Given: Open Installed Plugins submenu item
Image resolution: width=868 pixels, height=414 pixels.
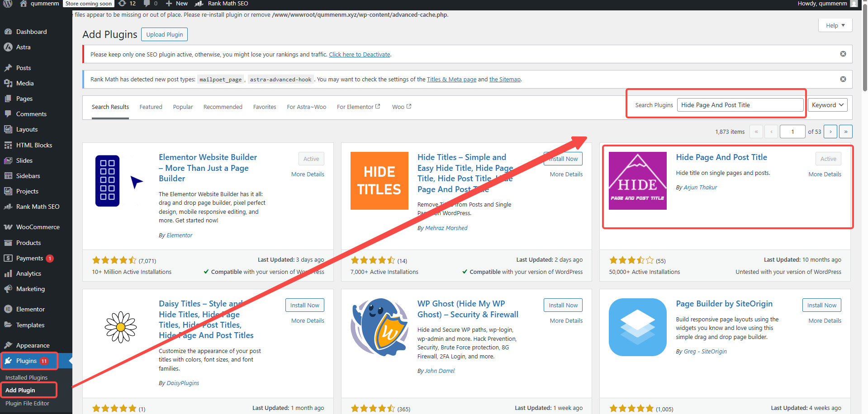Looking at the screenshot, I should point(26,377).
